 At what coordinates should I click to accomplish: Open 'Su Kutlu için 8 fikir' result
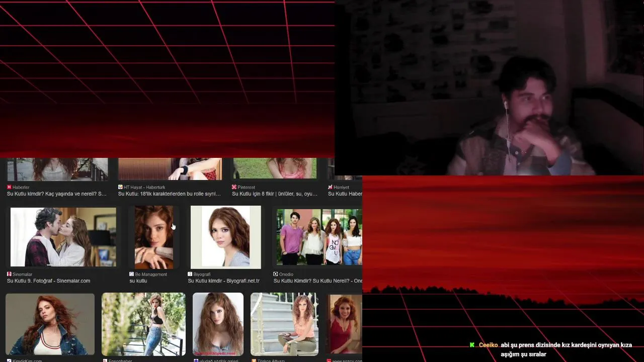click(x=275, y=194)
